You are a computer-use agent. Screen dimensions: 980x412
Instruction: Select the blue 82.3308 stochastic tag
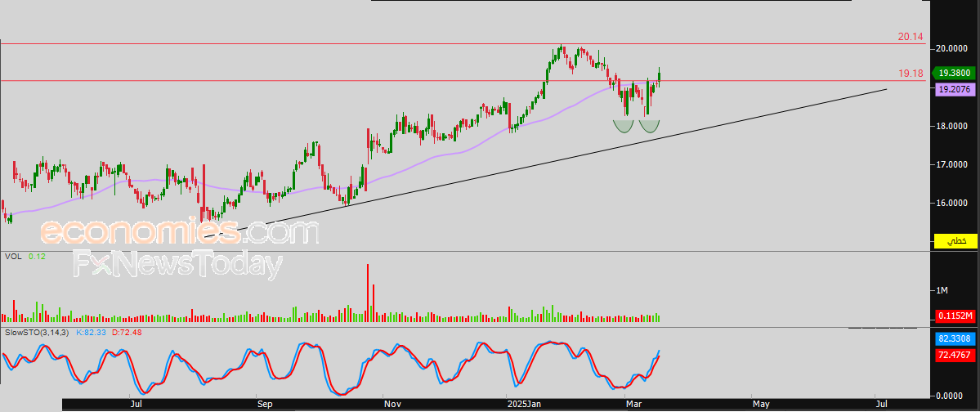point(955,339)
